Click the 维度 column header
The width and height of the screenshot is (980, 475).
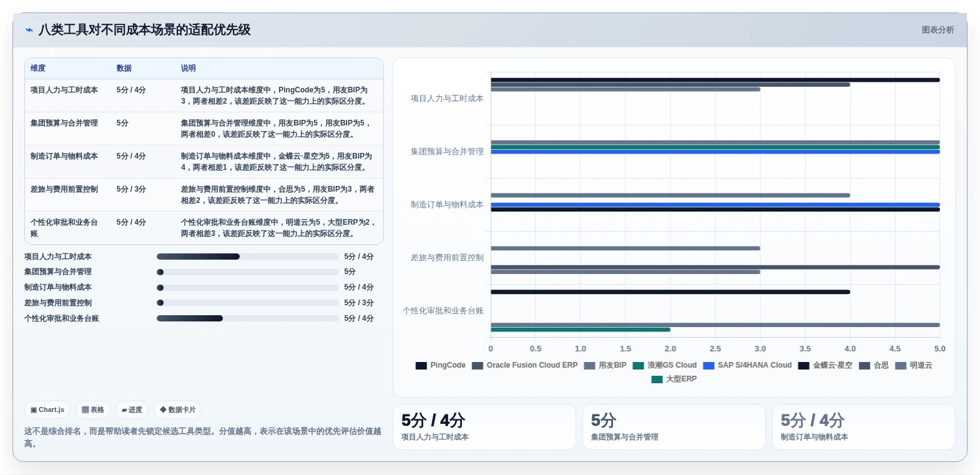[x=38, y=68]
